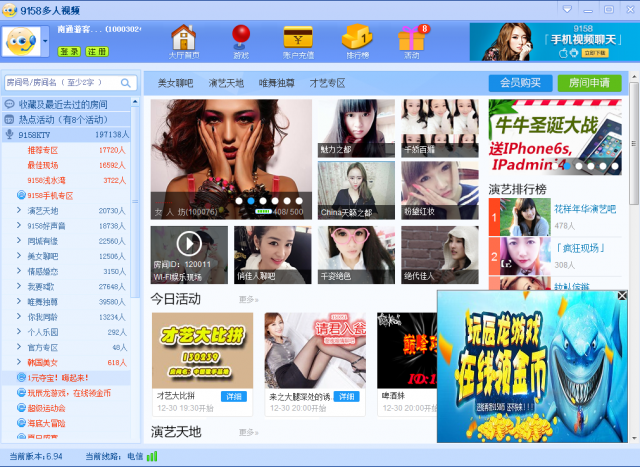Select the 才艺专区 tab
The height and width of the screenshot is (467, 640).
328,83
